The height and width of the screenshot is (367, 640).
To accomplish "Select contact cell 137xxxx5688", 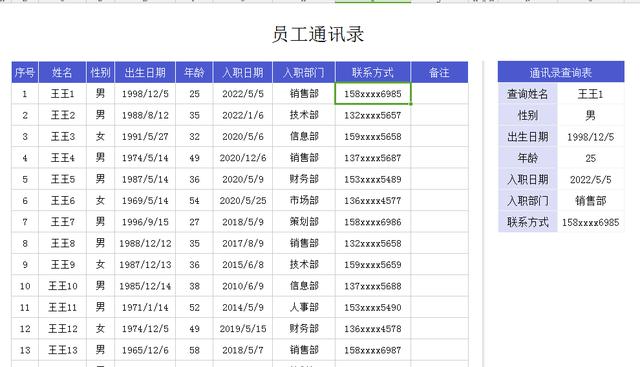I will click(373, 286).
